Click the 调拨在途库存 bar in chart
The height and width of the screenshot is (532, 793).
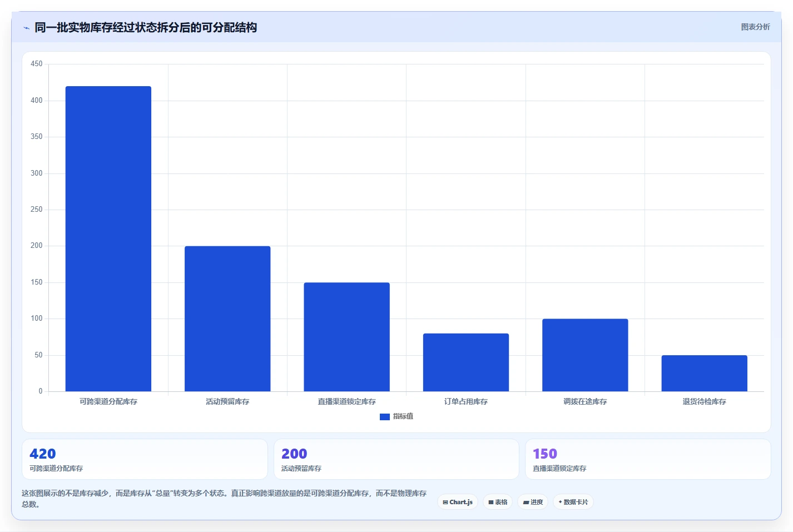585,355
